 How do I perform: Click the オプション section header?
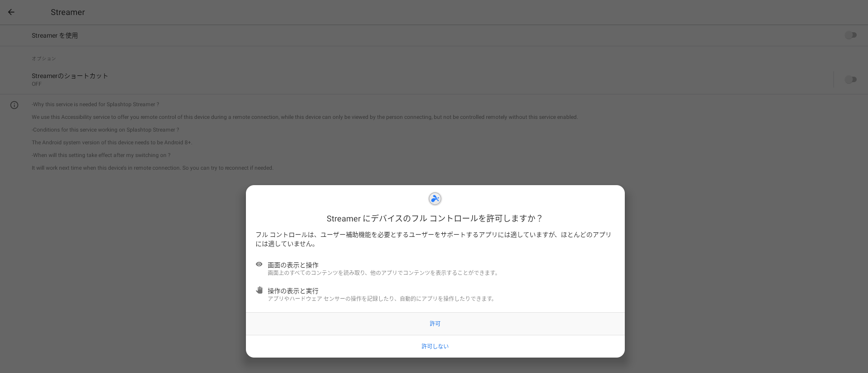44,59
